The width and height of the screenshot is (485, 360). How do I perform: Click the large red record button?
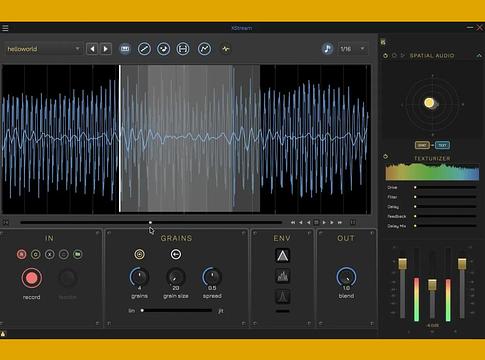point(32,278)
